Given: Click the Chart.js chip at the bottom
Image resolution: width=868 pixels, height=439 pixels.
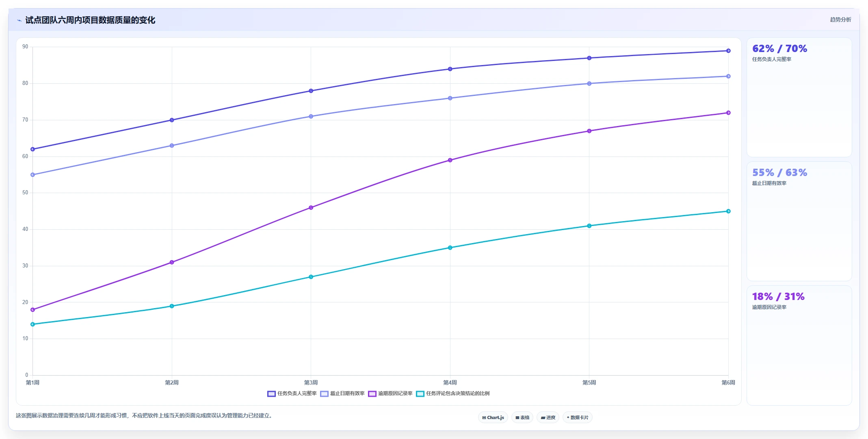Looking at the screenshot, I should [493, 417].
